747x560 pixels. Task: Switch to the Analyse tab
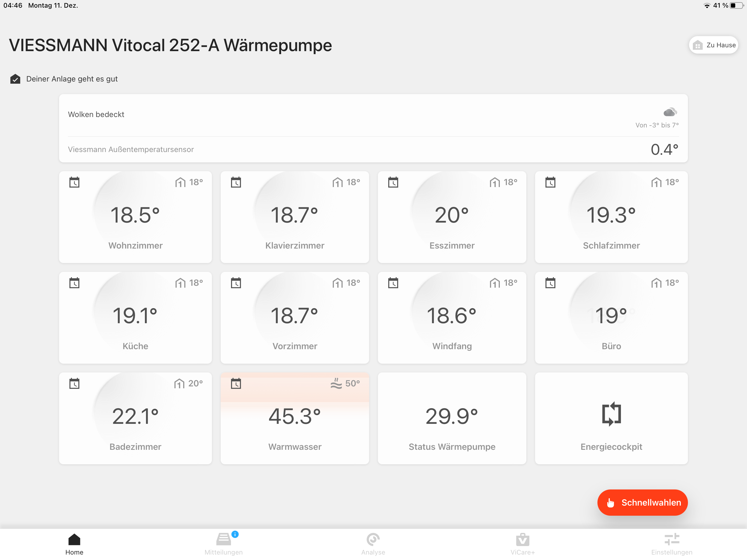[x=373, y=544]
